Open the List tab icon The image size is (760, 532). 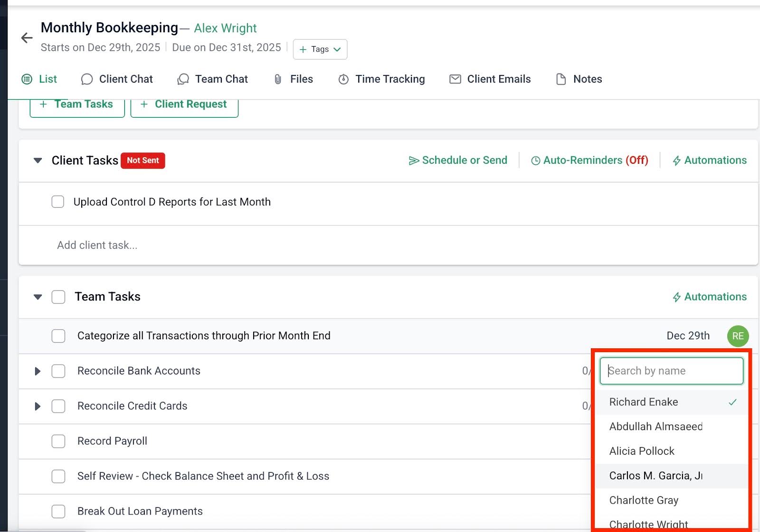click(x=27, y=79)
